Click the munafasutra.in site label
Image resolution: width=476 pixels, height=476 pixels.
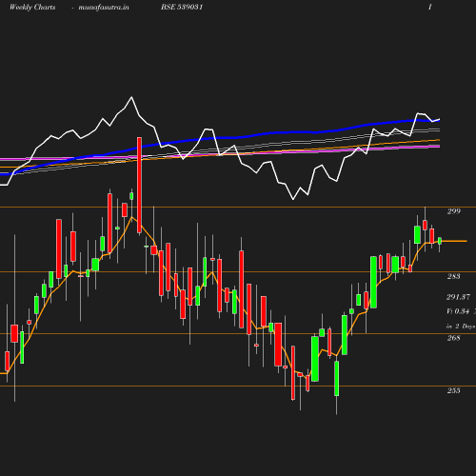pos(104,8)
